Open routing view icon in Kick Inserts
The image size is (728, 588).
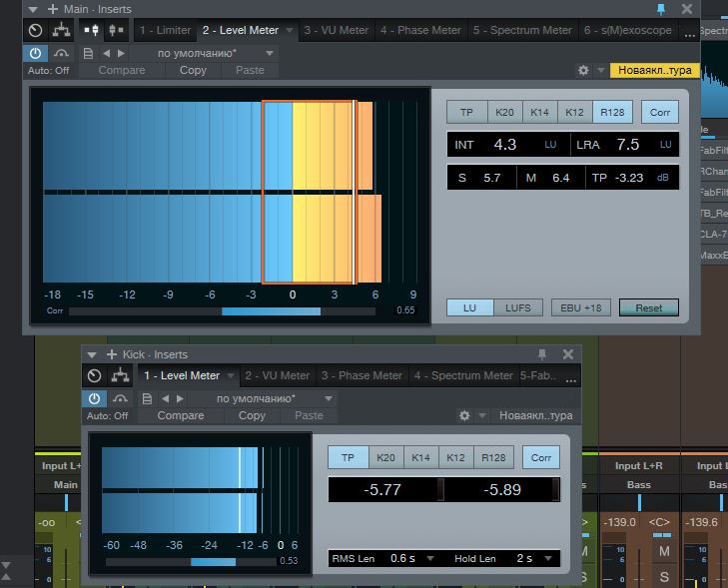(120, 376)
